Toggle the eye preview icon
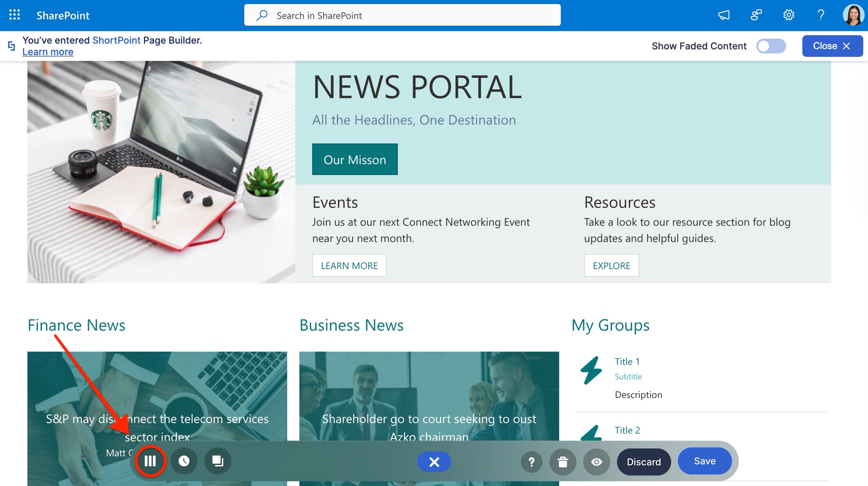This screenshot has height=486, width=868. pos(596,462)
